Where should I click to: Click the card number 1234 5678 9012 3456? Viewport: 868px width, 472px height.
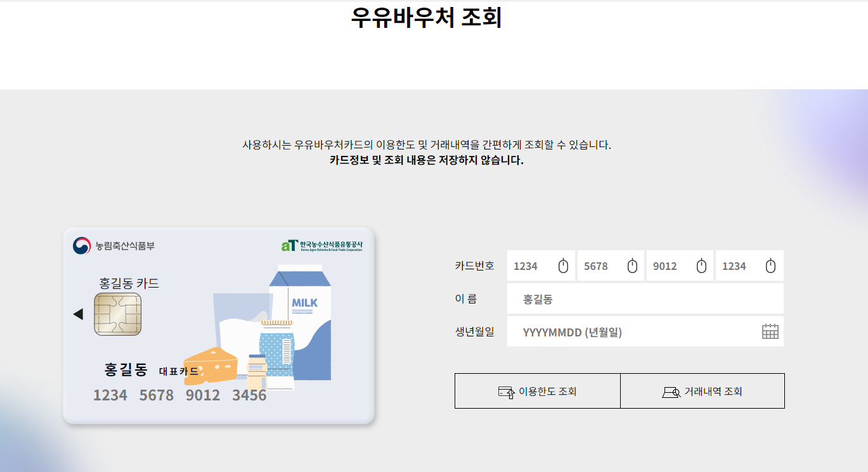(x=179, y=395)
